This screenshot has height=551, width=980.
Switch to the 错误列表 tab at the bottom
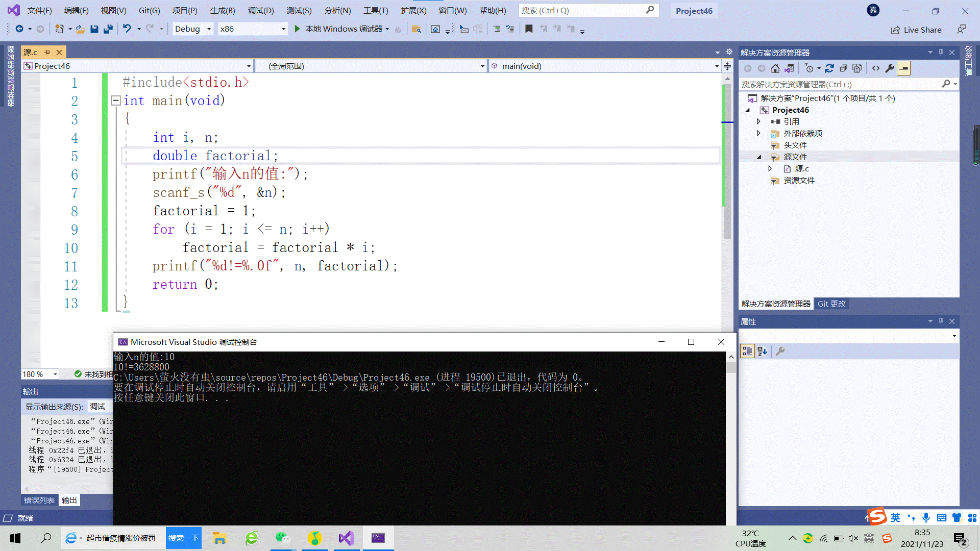coord(39,500)
